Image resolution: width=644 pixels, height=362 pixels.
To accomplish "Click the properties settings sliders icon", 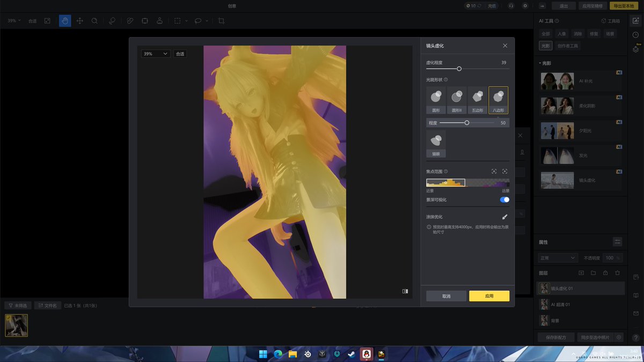I will pos(618,242).
